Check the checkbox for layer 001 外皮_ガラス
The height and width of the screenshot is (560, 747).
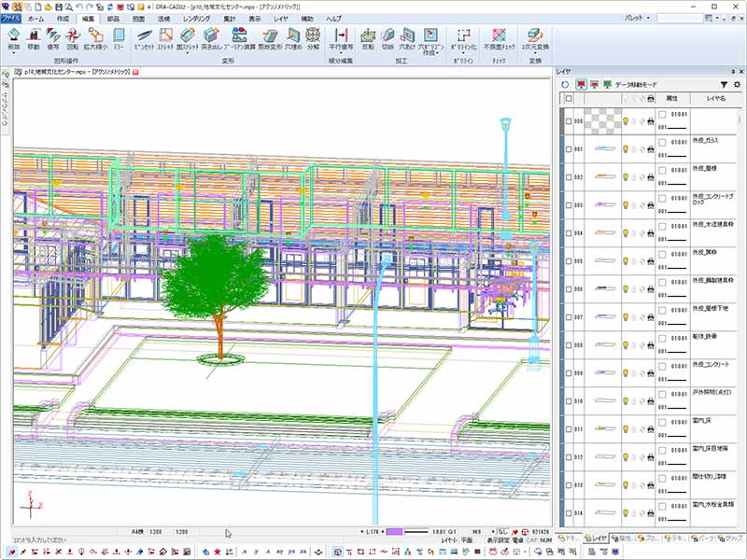tap(568, 149)
